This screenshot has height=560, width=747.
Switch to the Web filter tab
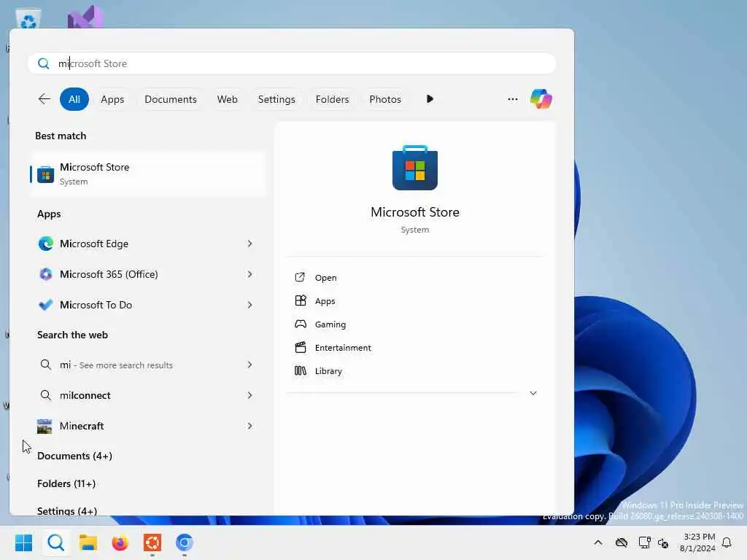point(228,99)
